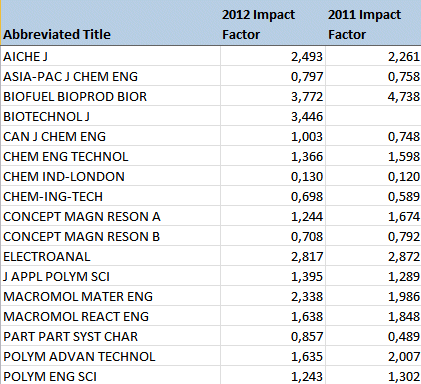
Task: Select the ASIA-PAC J CHEM ENG cell
Action: pos(110,76)
